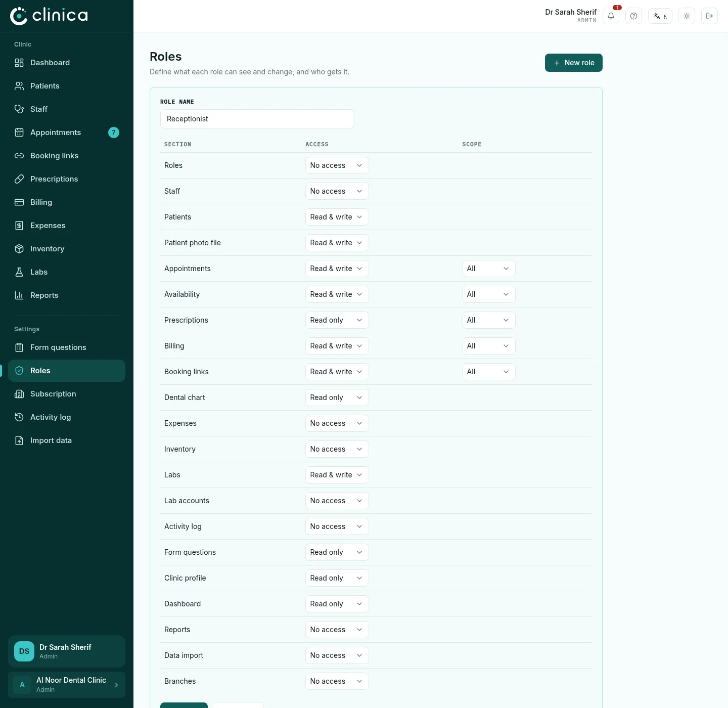Create a new role

click(x=574, y=63)
